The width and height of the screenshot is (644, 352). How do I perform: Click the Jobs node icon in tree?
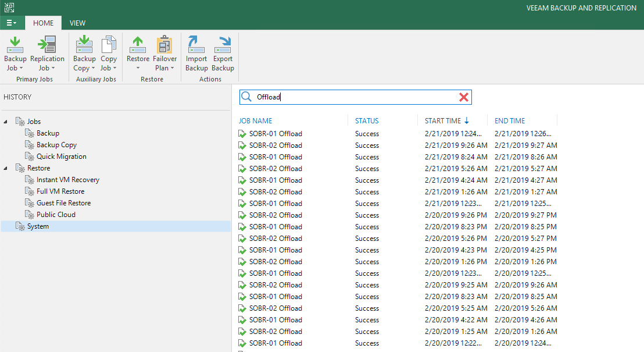20,121
